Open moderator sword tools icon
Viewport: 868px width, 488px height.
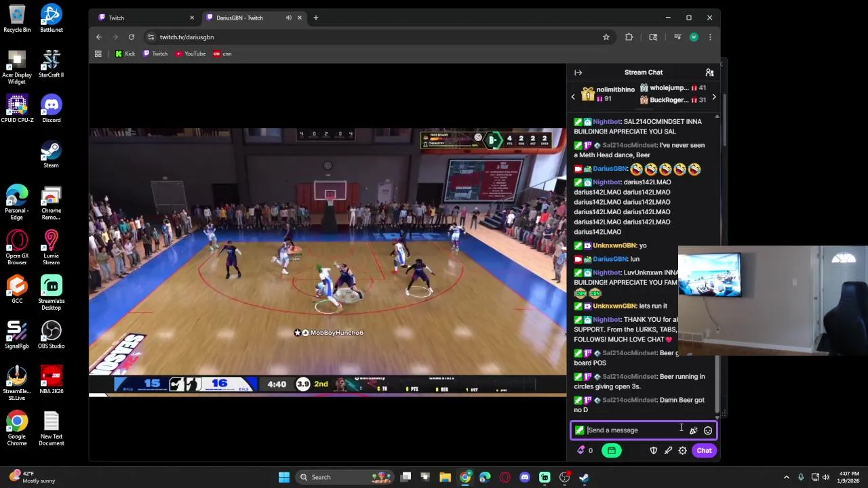[668, 451]
